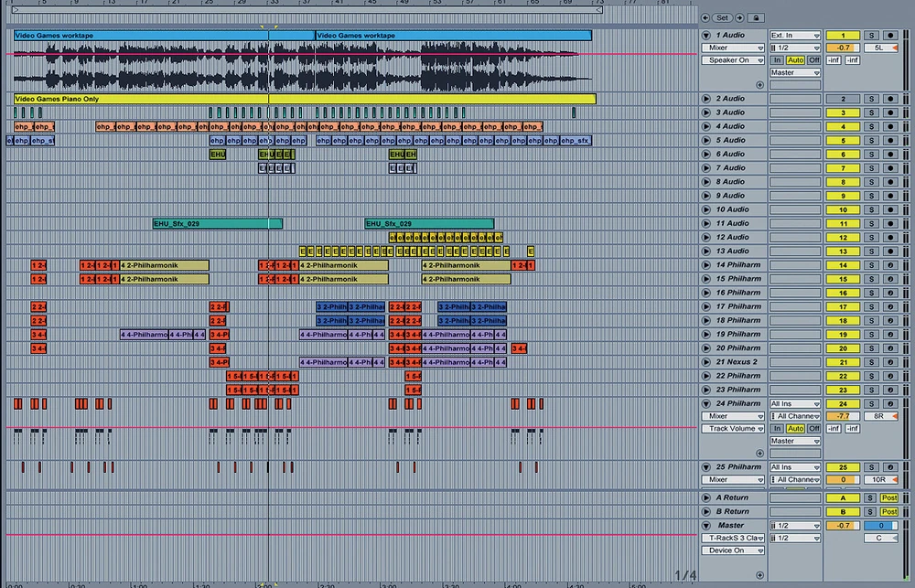Viewport: 915px width, 588px height.
Task: Toggle Post button on A Return
Action: (x=889, y=497)
